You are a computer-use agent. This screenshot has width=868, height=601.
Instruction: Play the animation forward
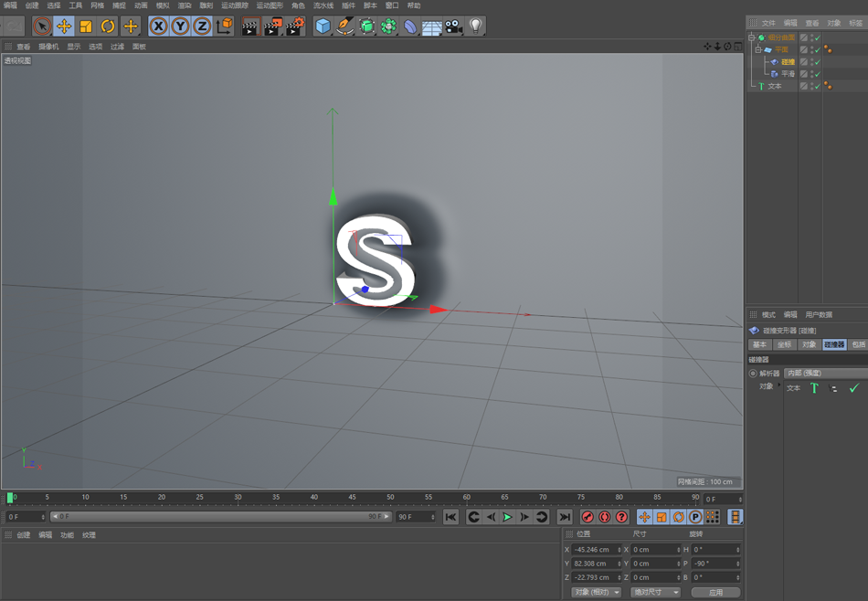click(x=507, y=517)
